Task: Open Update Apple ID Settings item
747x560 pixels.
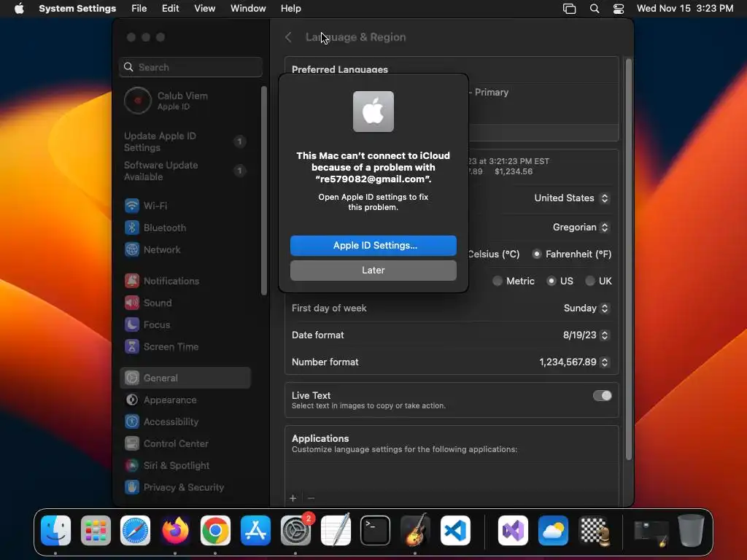Action: coord(185,142)
